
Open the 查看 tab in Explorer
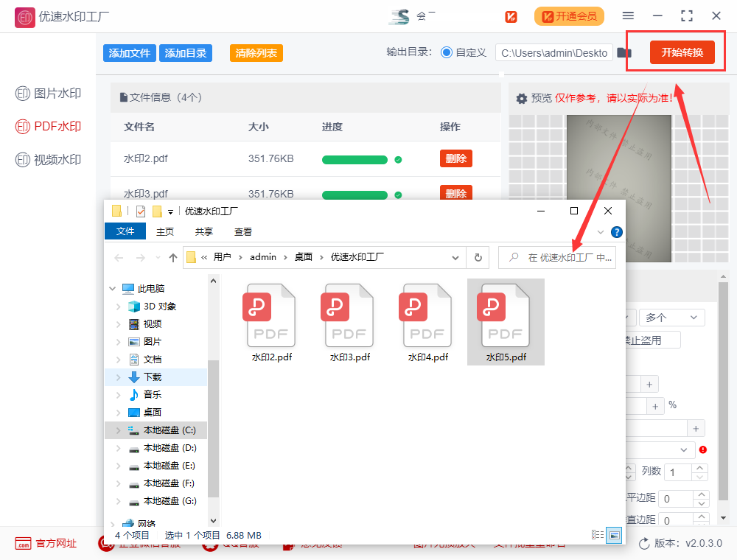pos(243,231)
